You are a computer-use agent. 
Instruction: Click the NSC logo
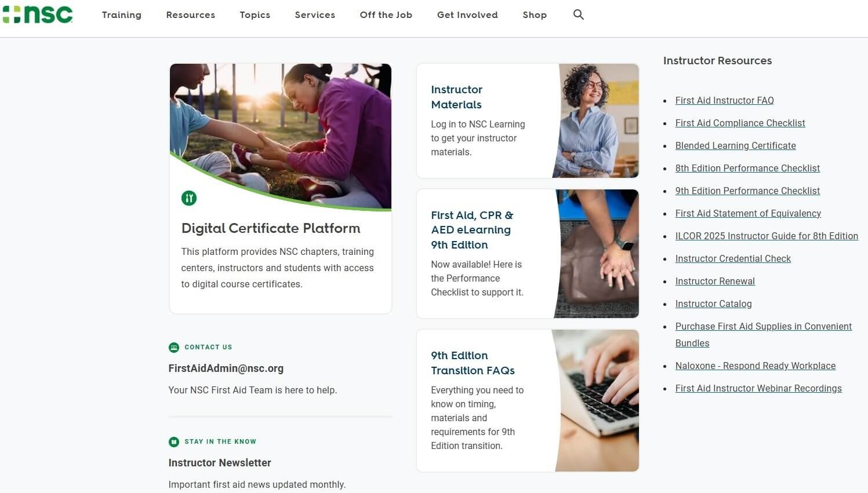pyautogui.click(x=38, y=14)
